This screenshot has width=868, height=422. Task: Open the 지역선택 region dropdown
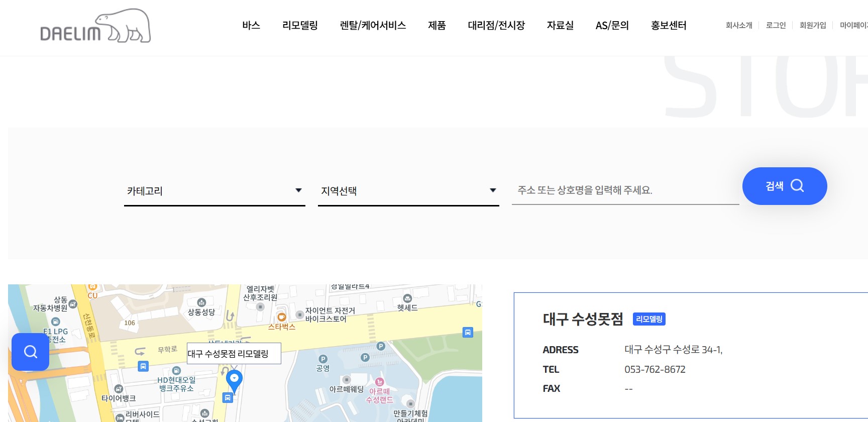tap(408, 191)
